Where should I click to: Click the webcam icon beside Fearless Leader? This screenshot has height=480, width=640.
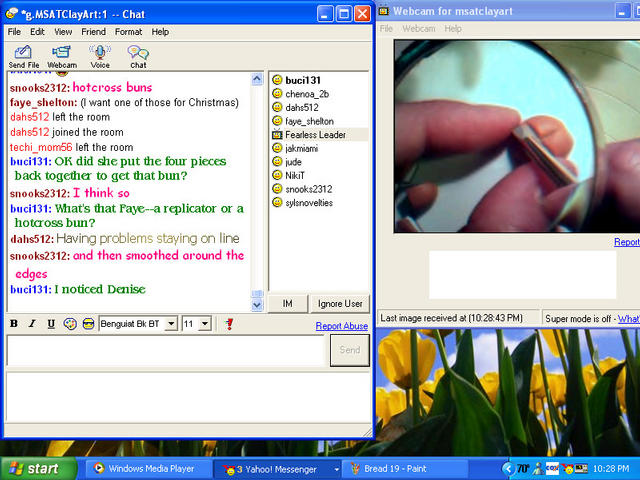tap(277, 134)
